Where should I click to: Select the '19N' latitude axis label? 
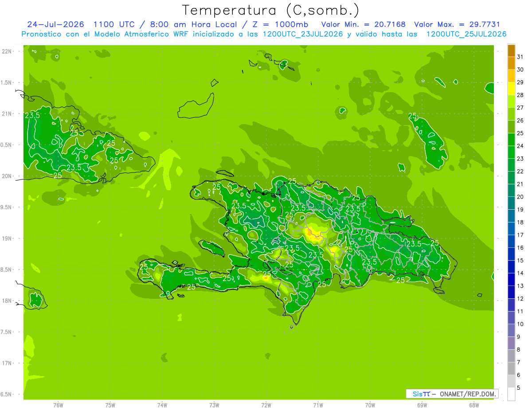click(x=7, y=239)
